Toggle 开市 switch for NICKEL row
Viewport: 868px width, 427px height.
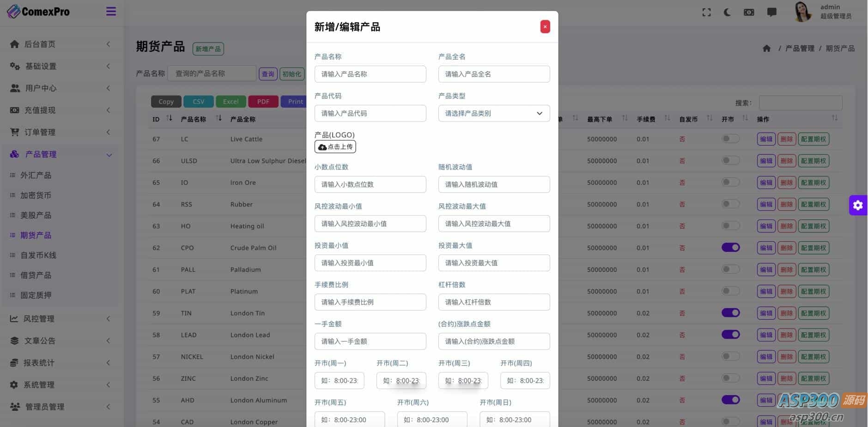pos(730,356)
